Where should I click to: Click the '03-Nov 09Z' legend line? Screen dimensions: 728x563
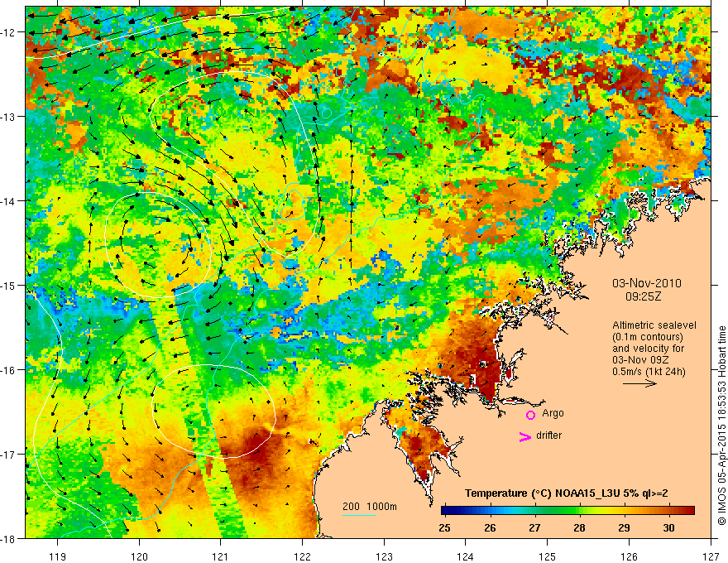point(639,360)
